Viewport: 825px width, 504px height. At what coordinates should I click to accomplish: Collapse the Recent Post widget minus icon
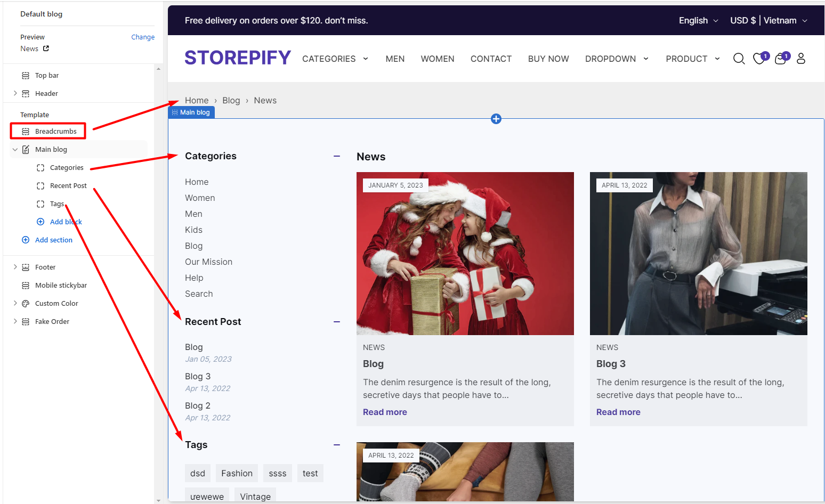pyautogui.click(x=337, y=322)
